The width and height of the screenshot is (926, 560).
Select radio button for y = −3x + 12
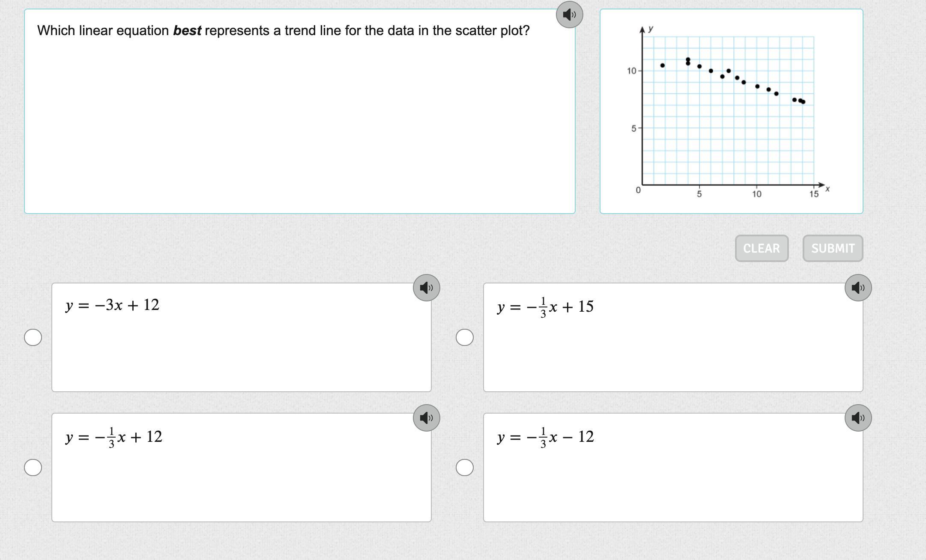[x=33, y=337]
